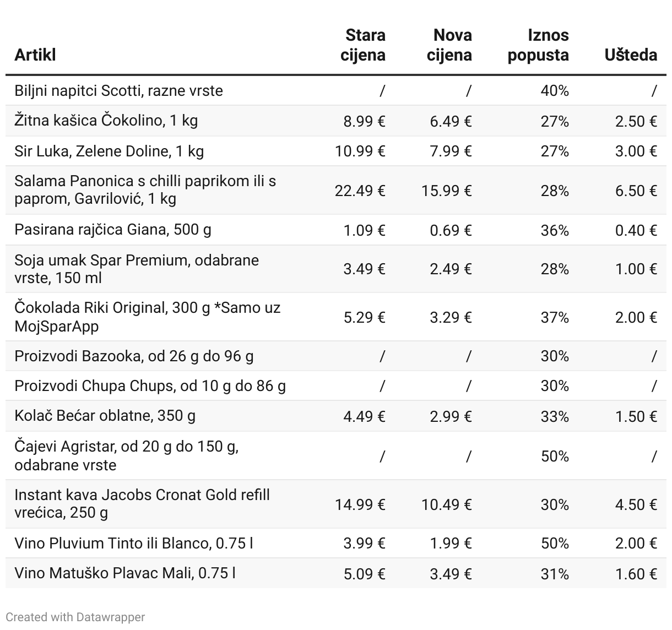672x630 pixels.
Task: Select Vino Pluvium Tinto ili Blanco name
Action: 134,544
